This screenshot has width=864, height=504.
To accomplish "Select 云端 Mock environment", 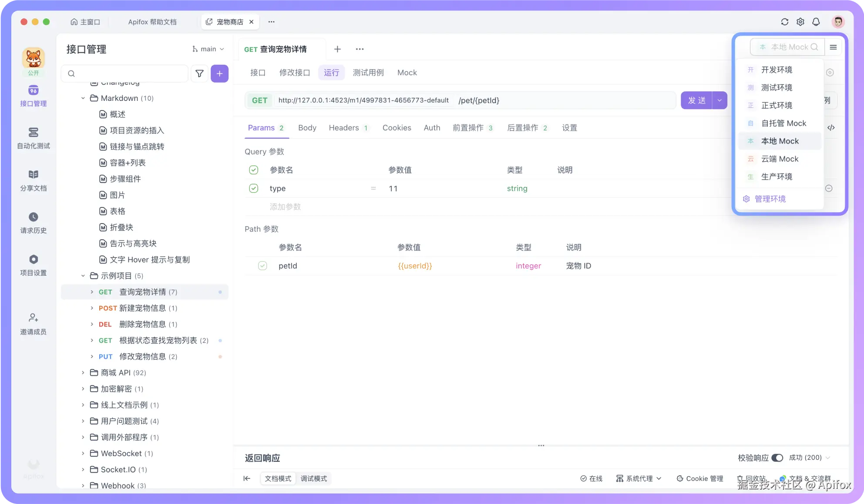I will [x=780, y=159].
